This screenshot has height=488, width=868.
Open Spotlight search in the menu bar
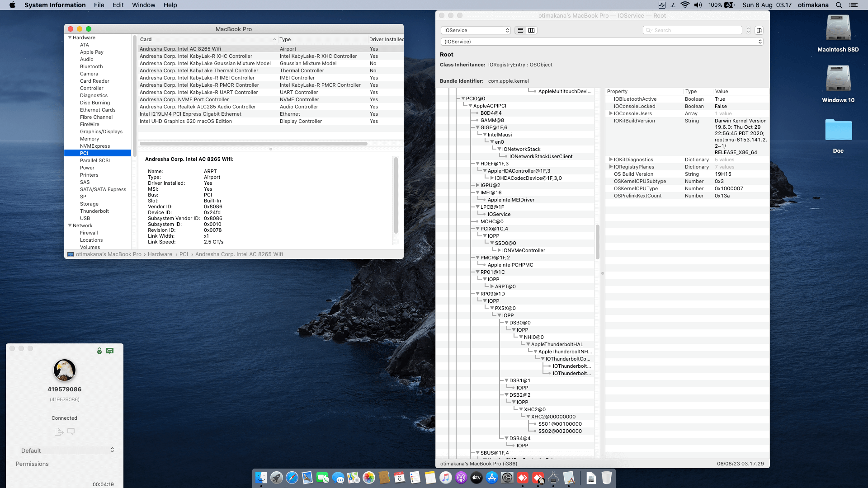(839, 5)
